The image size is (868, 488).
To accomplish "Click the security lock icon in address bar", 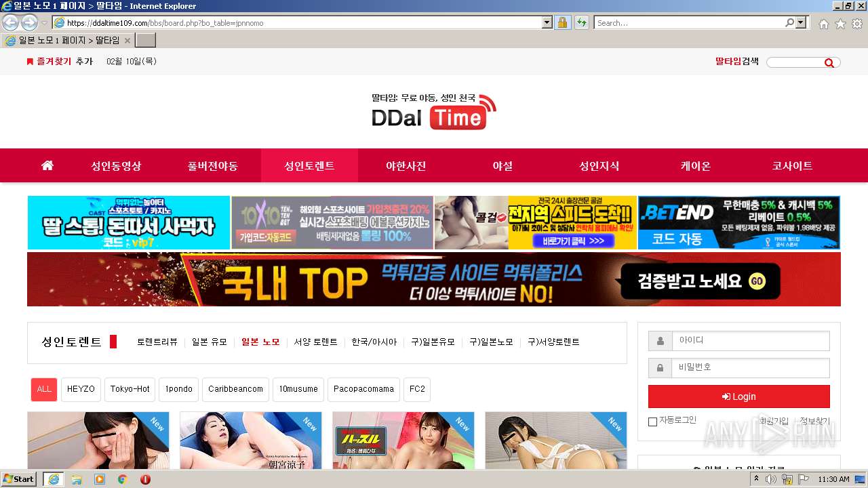I will point(562,23).
